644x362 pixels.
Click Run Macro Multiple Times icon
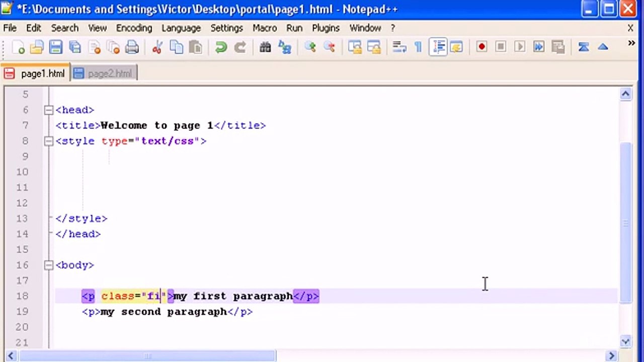539,47
